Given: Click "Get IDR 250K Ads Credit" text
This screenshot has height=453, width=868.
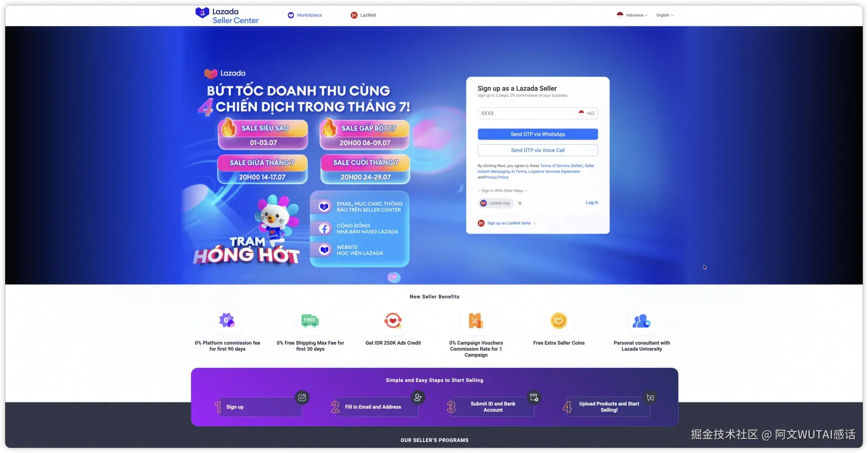Looking at the screenshot, I should (393, 343).
